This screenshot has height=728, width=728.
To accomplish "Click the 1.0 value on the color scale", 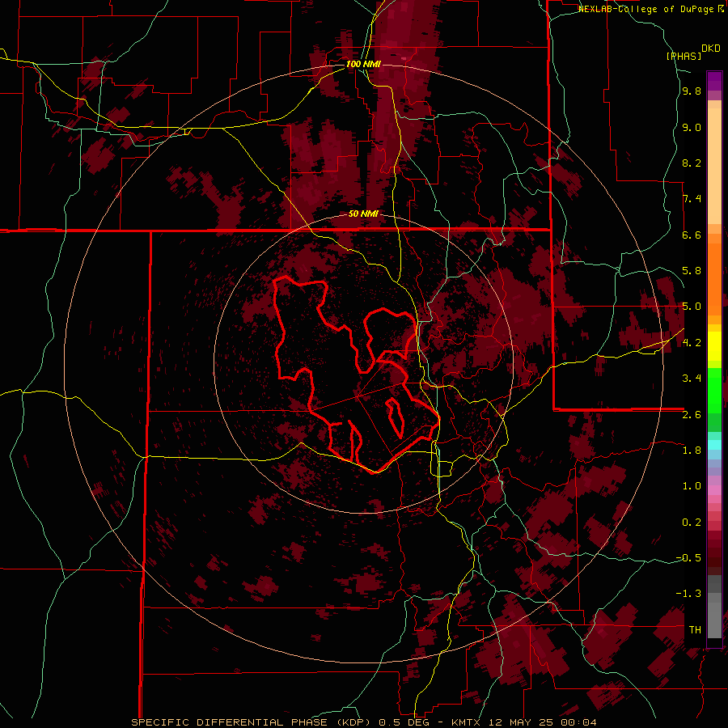I will tap(692, 486).
